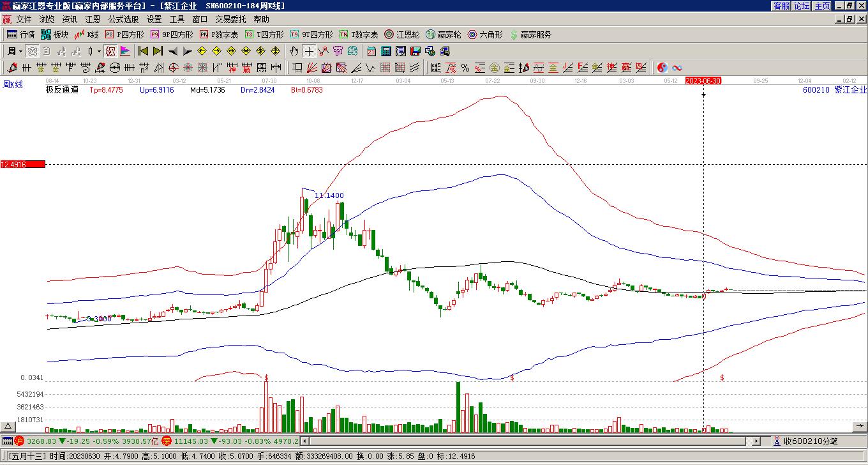Viewport: 868px width, 465px height.
Task: Switch to the K线 chart view
Action: (87, 34)
